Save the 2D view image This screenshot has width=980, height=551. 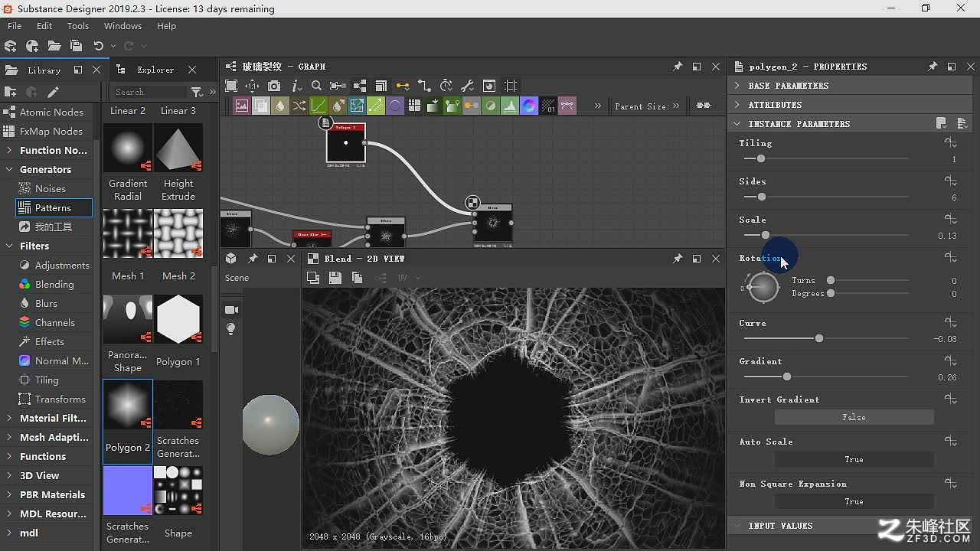[335, 278]
